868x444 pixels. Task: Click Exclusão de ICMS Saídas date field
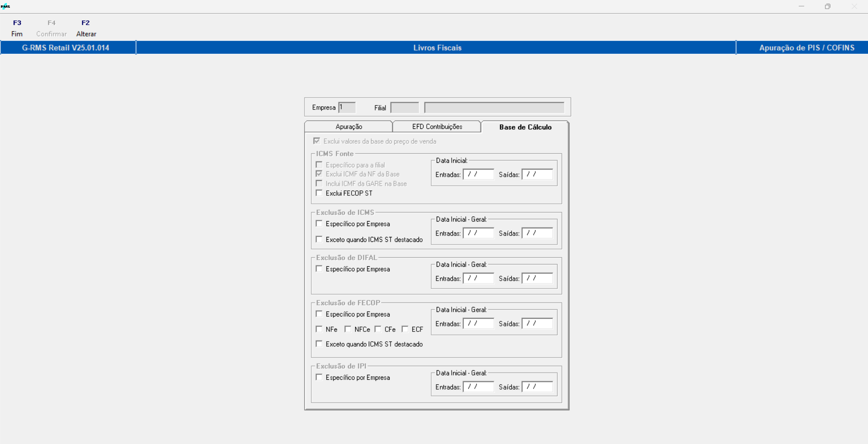537,233
